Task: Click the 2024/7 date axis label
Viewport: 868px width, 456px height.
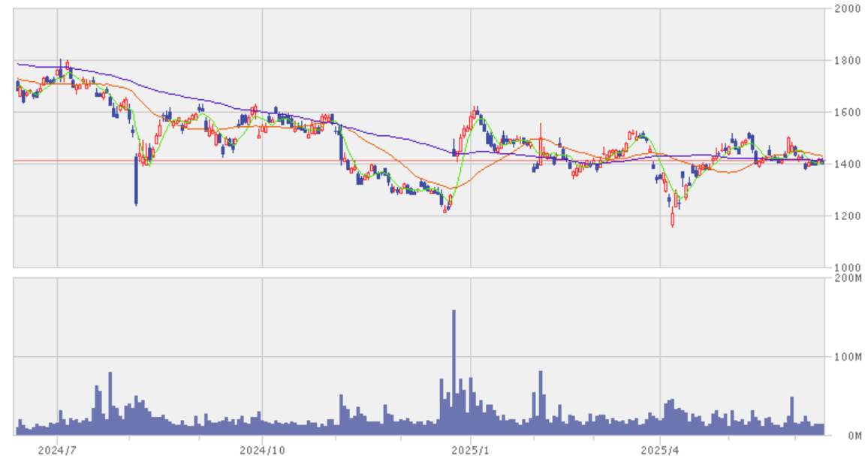Action: coord(57,450)
